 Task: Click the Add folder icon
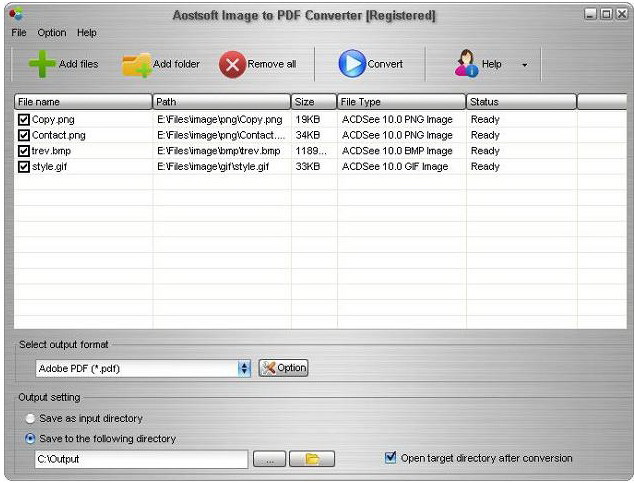(x=137, y=65)
